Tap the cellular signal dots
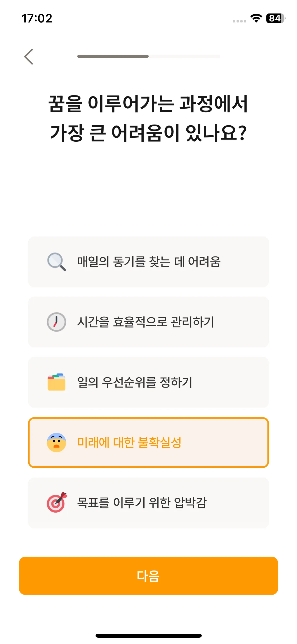Screen dimensions: 297x644 coord(239,21)
